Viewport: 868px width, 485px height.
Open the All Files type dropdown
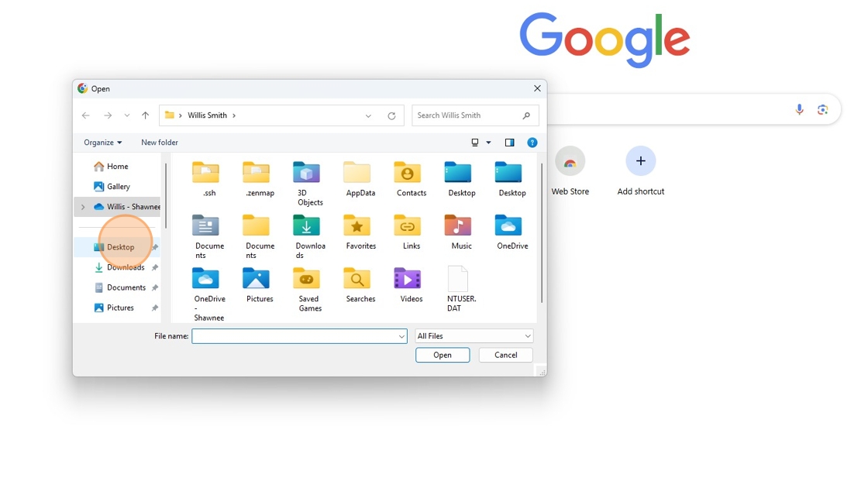tap(474, 336)
